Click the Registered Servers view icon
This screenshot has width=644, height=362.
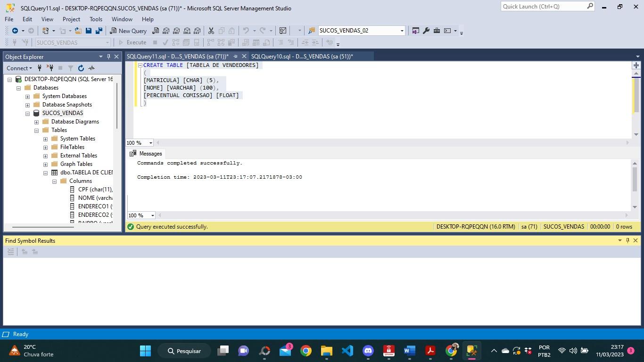point(415,31)
